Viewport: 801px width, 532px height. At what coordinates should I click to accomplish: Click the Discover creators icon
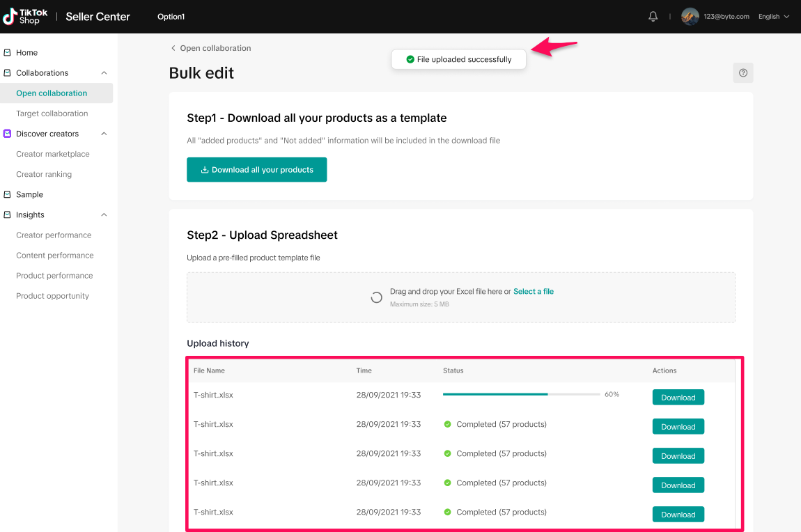[x=7, y=134]
